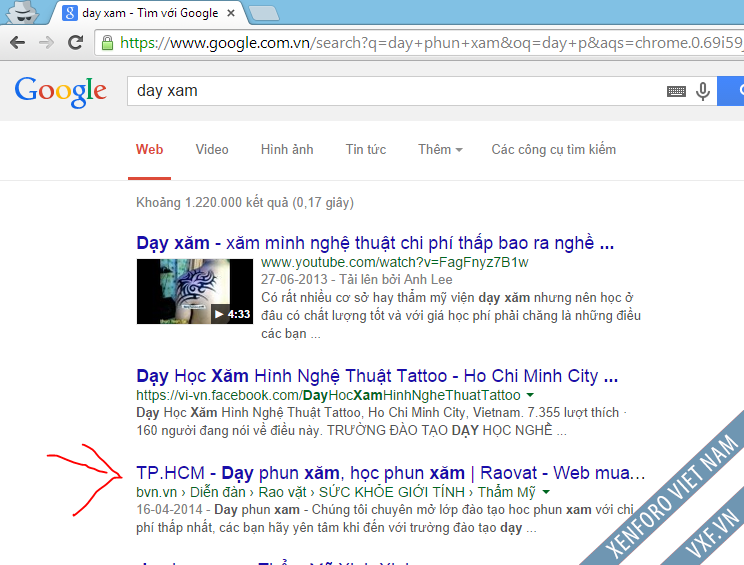Click the youtube.com/watch?v=FagFnyz7B1w URL
The image size is (744, 565).
pos(394,262)
